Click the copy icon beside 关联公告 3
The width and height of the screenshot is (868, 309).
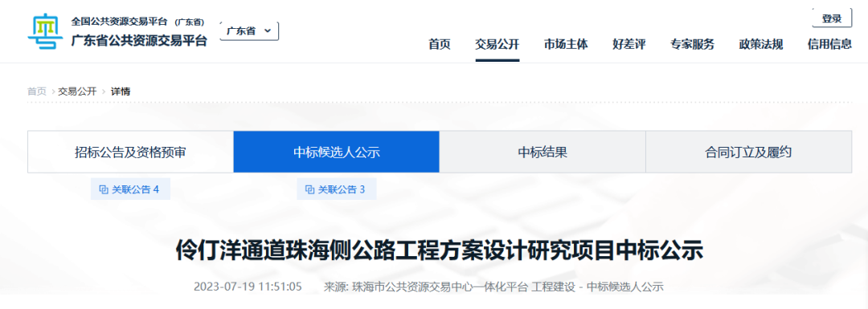coord(309,189)
